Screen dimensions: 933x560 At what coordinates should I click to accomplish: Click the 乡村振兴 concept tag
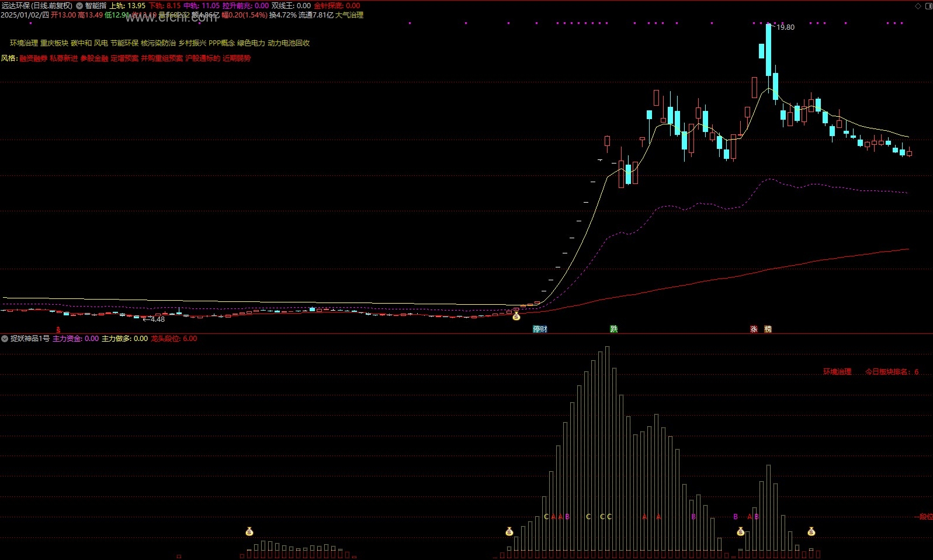[192, 43]
